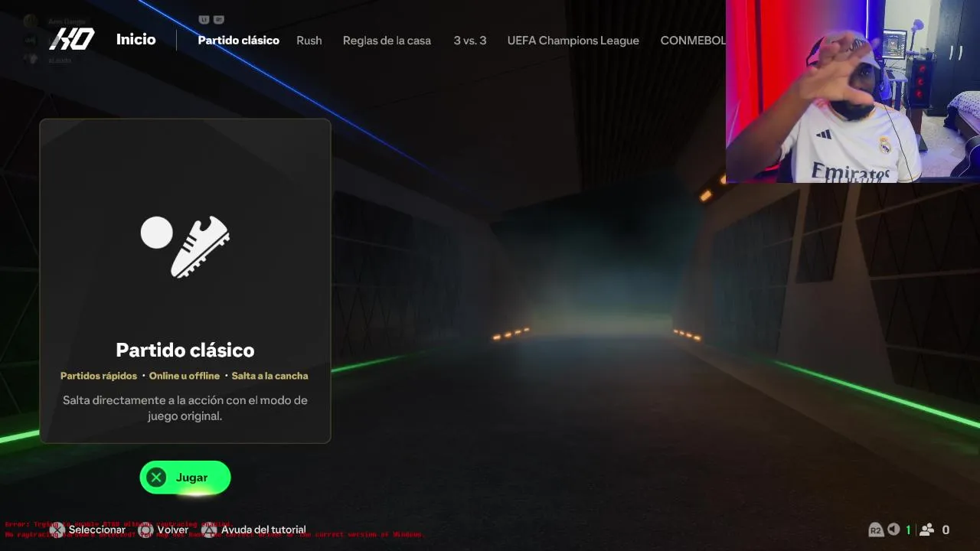Click the 'Salta a la cancha' tag
This screenshot has height=551, width=980.
click(269, 376)
